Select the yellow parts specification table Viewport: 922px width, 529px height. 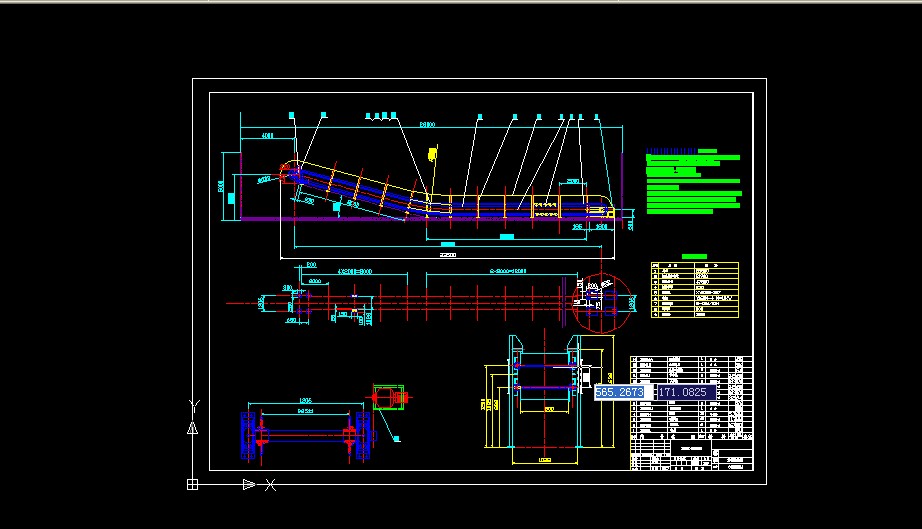[694, 290]
